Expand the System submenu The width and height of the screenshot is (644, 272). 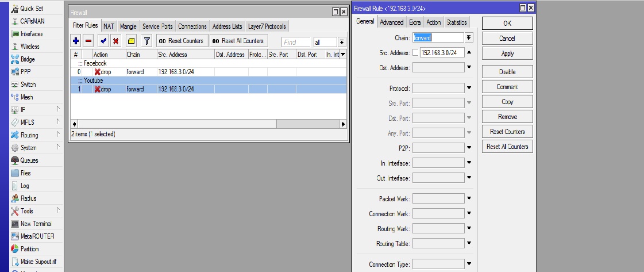pos(58,148)
